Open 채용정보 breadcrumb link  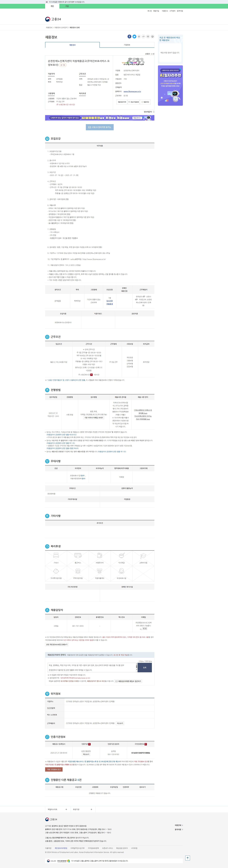pos(49,28)
